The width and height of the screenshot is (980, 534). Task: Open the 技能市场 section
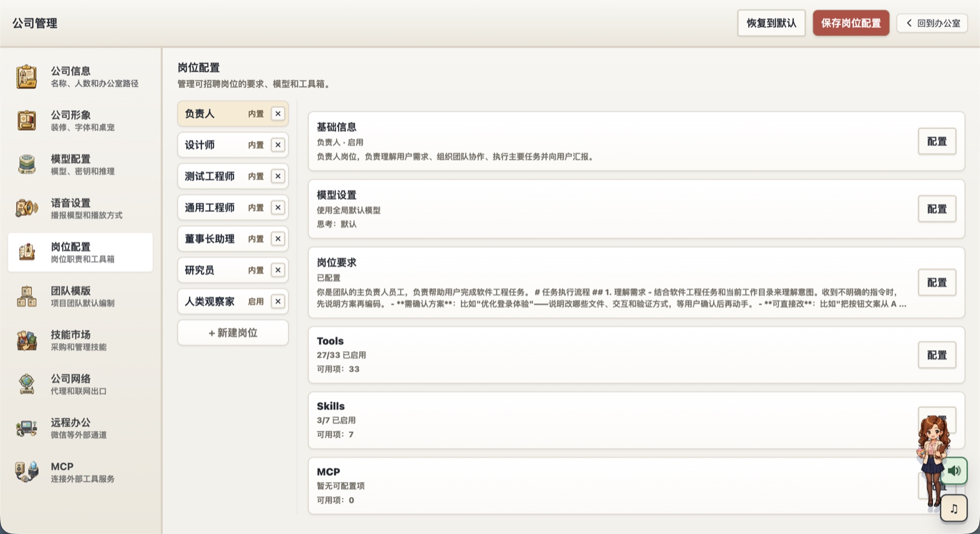click(81, 340)
